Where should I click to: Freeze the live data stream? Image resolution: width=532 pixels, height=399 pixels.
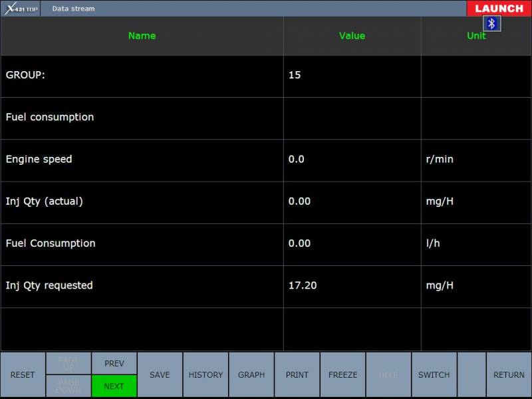(342, 375)
